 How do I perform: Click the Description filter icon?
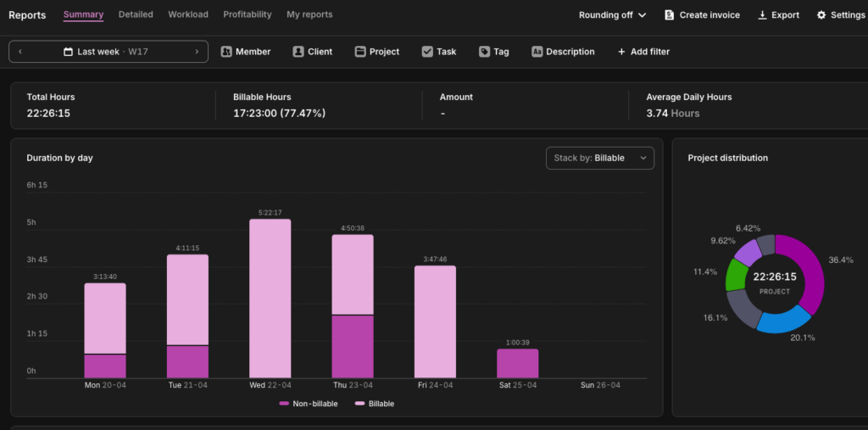pyautogui.click(x=537, y=52)
